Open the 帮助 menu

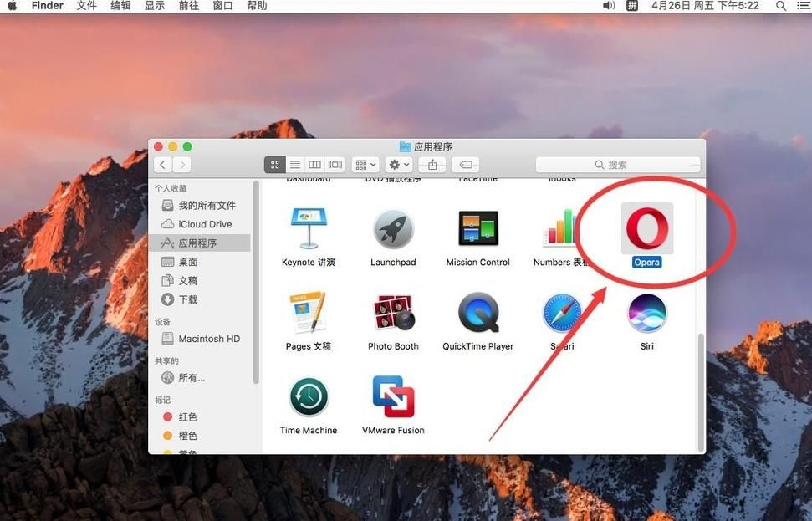pos(257,6)
